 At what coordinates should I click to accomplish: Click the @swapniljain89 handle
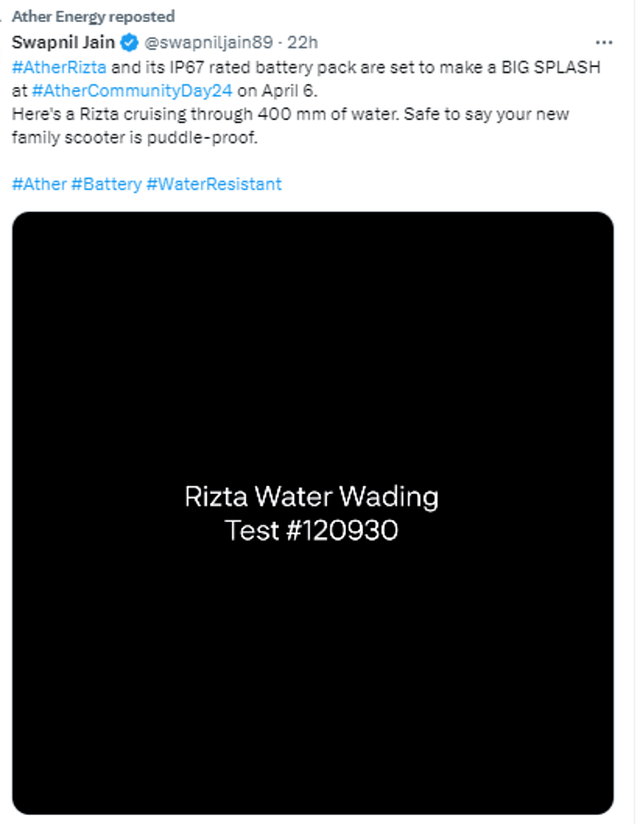(x=209, y=43)
